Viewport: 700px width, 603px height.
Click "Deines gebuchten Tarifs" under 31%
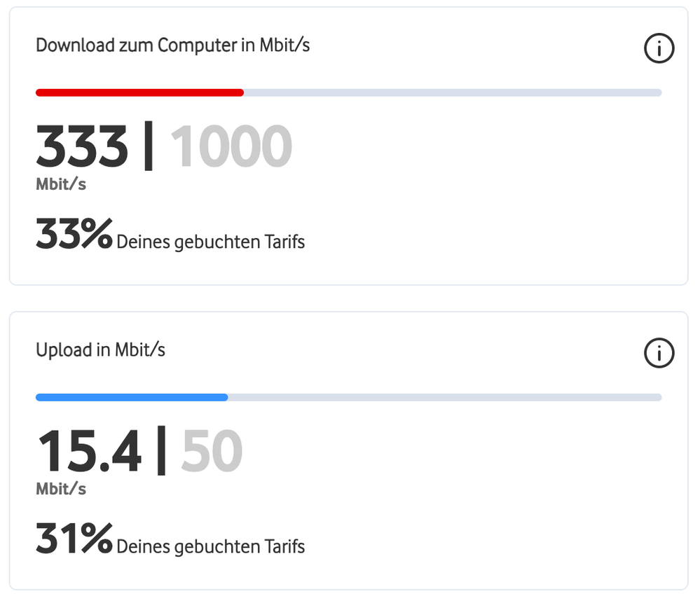tap(210, 546)
